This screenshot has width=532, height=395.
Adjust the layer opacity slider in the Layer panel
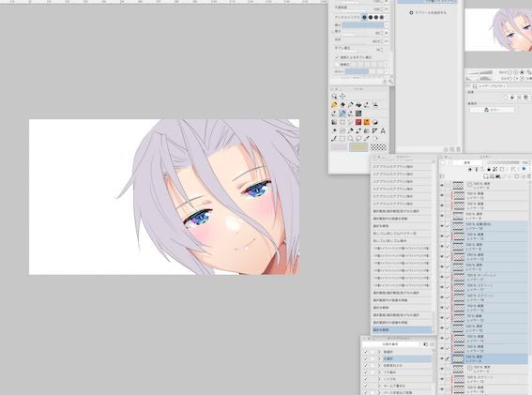pyautogui.click(x=503, y=163)
